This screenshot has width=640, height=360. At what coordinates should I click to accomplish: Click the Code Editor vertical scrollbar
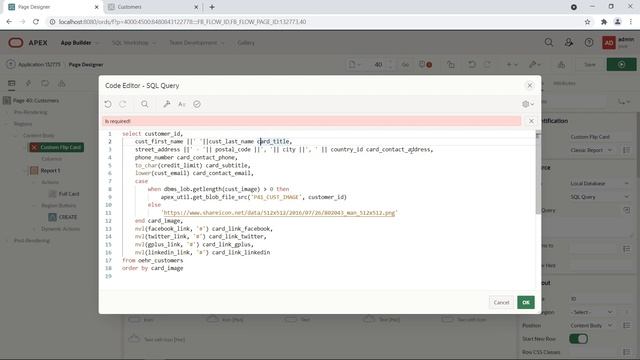538,171
